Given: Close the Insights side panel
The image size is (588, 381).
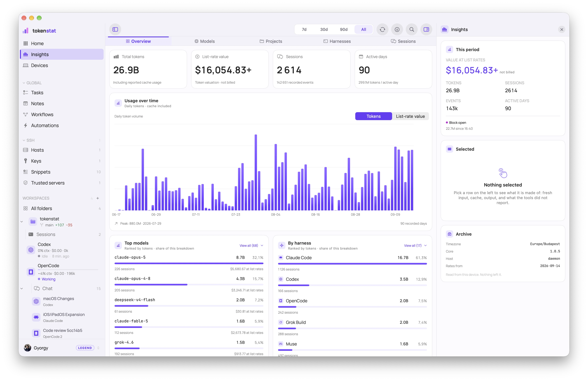Looking at the screenshot, I should [x=562, y=29].
